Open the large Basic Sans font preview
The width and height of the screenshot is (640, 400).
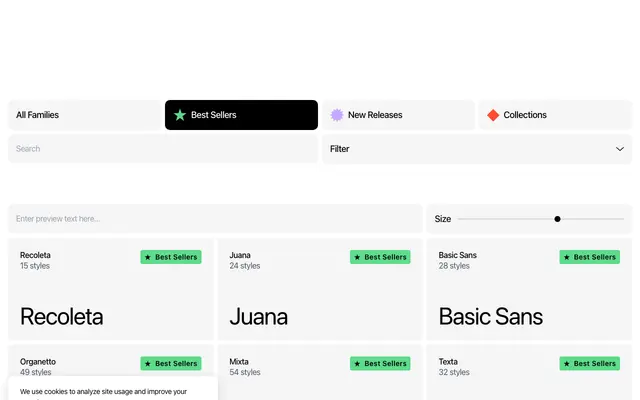pyautogui.click(x=491, y=317)
